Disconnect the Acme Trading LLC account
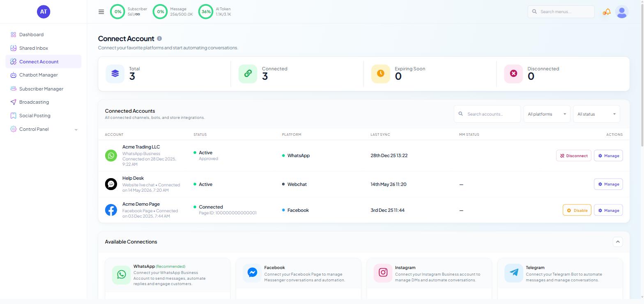644x304 pixels. 573,155
